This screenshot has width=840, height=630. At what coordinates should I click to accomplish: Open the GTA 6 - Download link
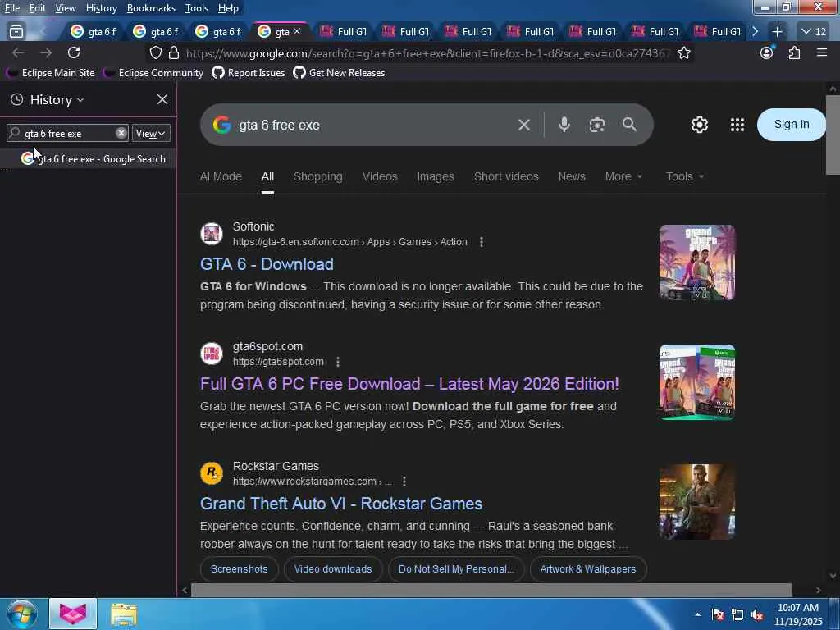pyautogui.click(x=267, y=264)
